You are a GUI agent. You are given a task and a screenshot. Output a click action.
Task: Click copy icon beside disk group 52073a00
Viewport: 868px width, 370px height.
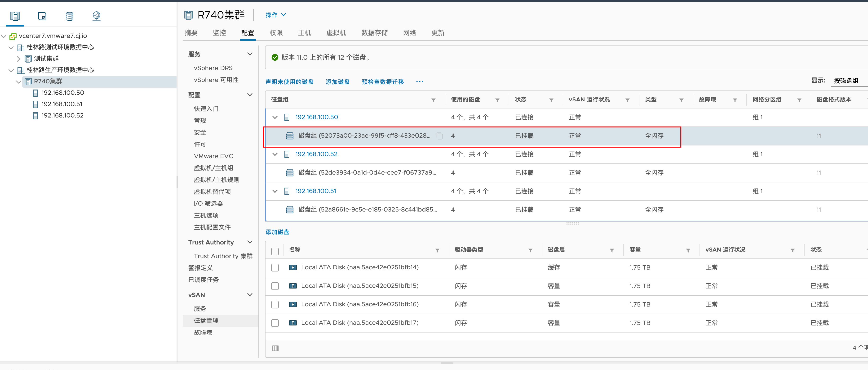pos(439,136)
